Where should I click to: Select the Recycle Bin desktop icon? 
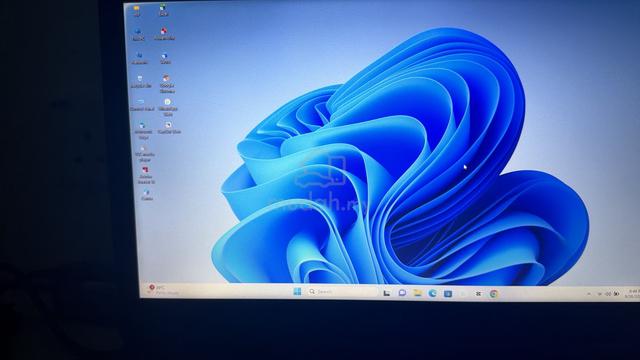click(x=140, y=81)
